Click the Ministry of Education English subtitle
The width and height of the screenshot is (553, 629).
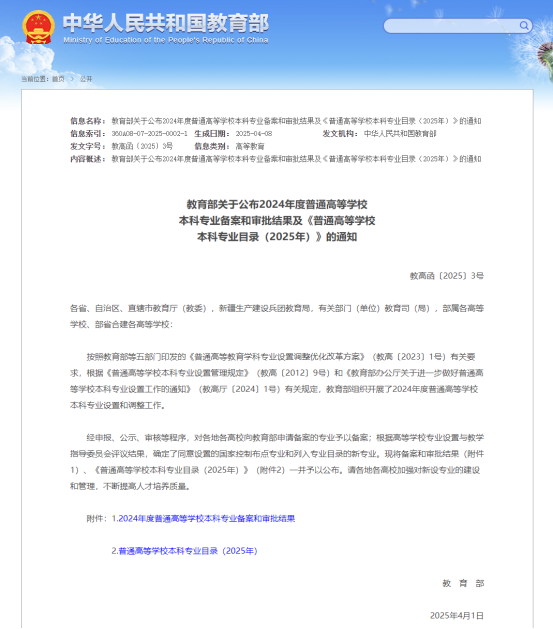[166, 40]
